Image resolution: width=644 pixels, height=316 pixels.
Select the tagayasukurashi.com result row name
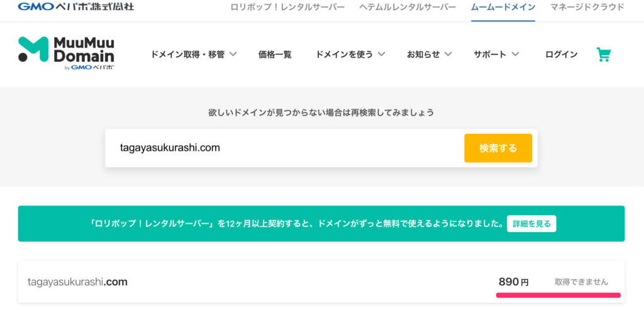pyautogui.click(x=77, y=282)
